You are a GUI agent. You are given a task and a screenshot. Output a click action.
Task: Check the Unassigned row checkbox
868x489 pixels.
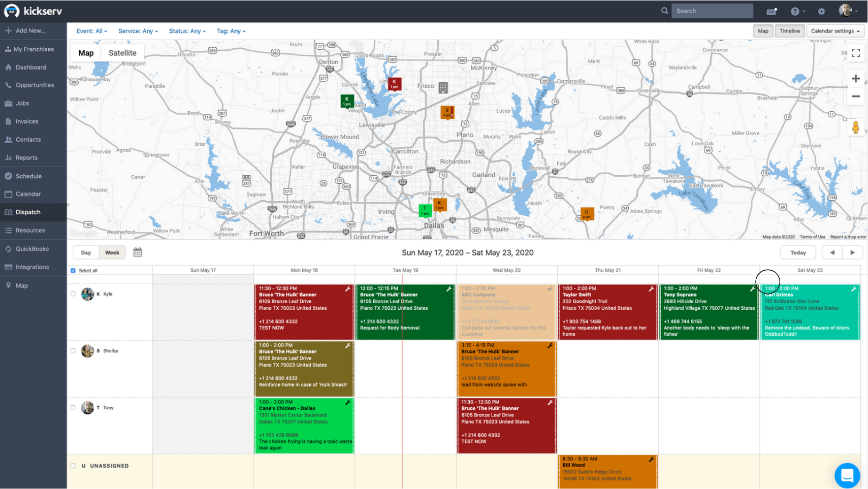[x=73, y=466]
